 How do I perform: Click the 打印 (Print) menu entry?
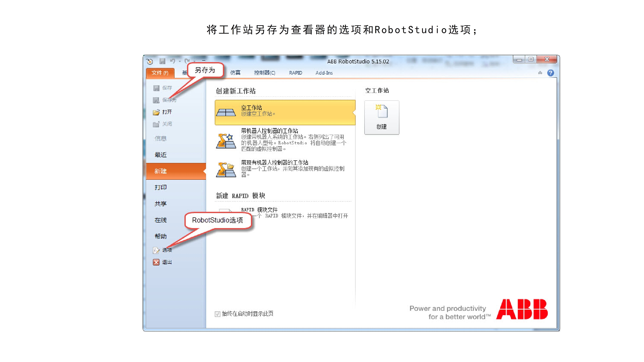160,187
